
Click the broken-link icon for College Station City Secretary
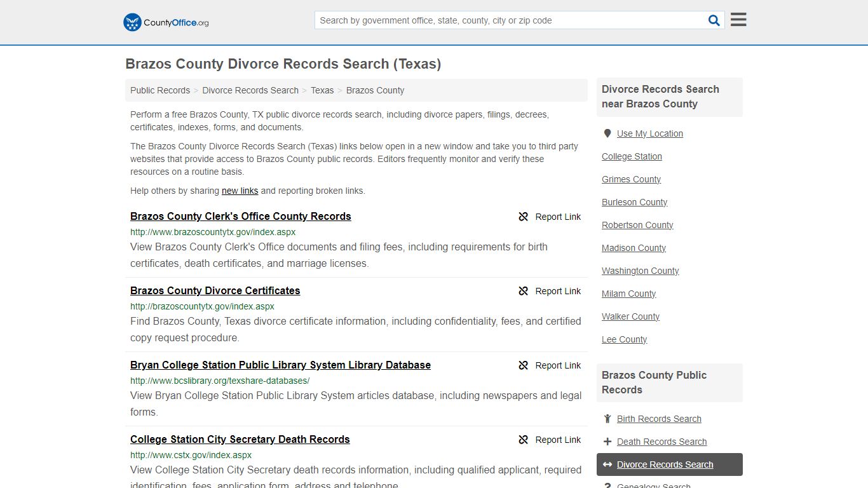point(524,440)
